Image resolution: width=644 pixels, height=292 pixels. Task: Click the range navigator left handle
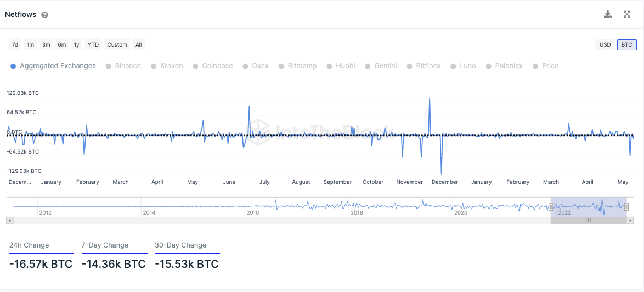551,206
